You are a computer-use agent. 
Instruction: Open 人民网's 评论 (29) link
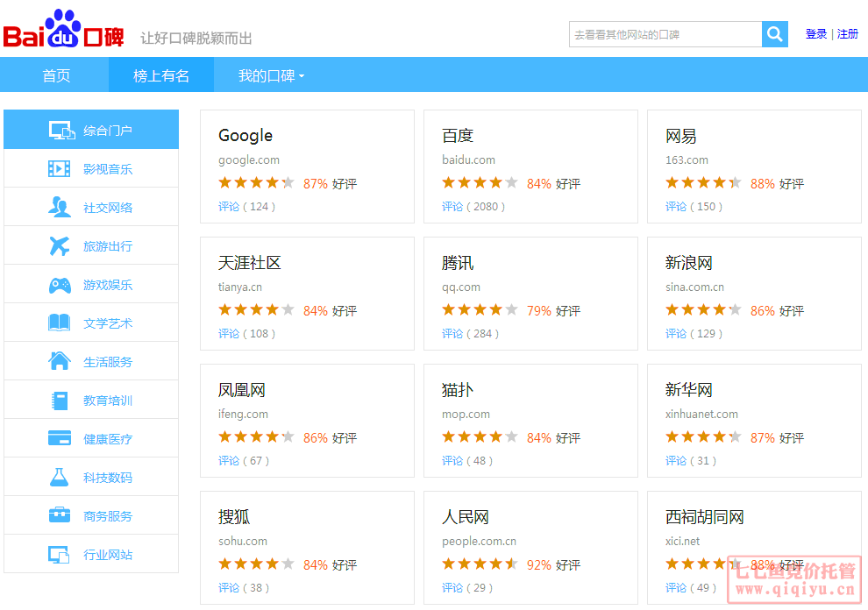point(466,588)
